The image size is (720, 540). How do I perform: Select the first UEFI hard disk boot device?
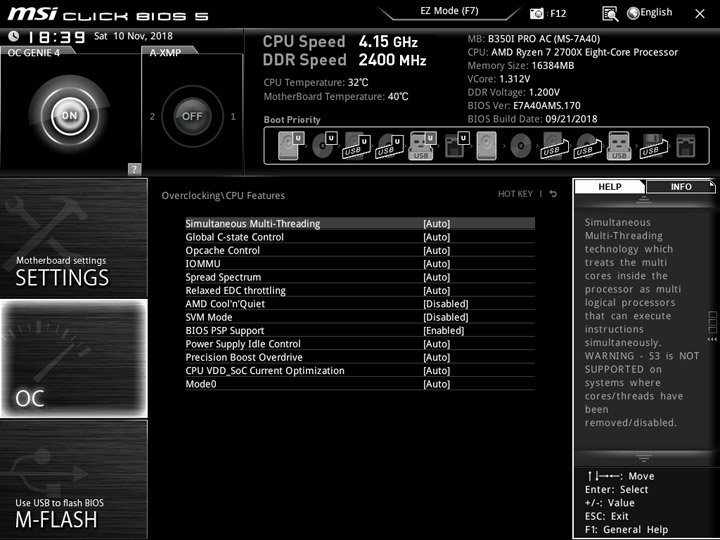tap(291, 146)
